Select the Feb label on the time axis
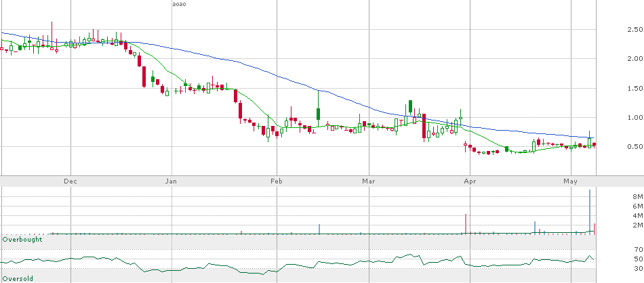Image resolution: width=644 pixels, height=283 pixels. click(x=277, y=181)
